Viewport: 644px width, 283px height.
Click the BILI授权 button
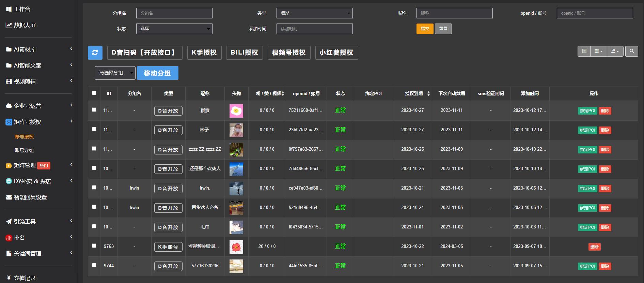pyautogui.click(x=245, y=53)
